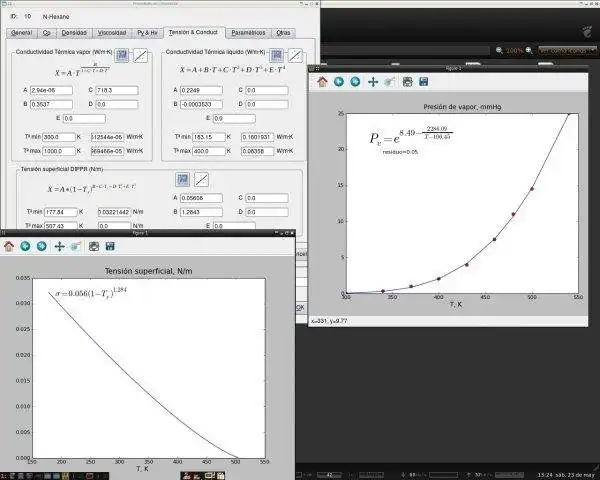Open the Paramétricos tab
Viewport: 600px width, 480px height.
click(x=248, y=33)
